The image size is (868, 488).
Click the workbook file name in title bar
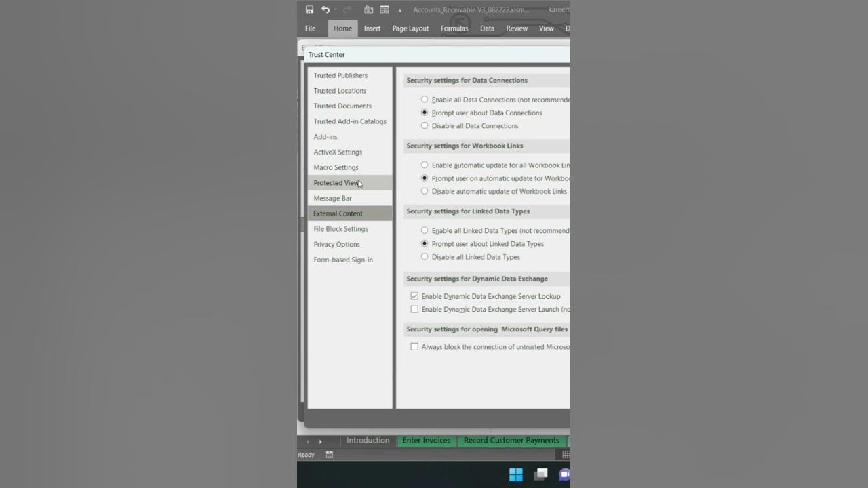pyautogui.click(x=471, y=9)
